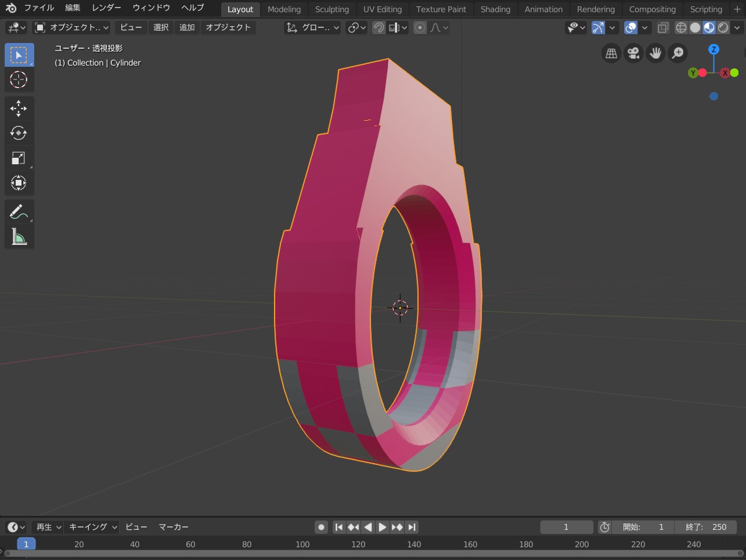Toggle the auto keying record button
Image resolution: width=746 pixels, height=560 pixels.
click(x=321, y=527)
